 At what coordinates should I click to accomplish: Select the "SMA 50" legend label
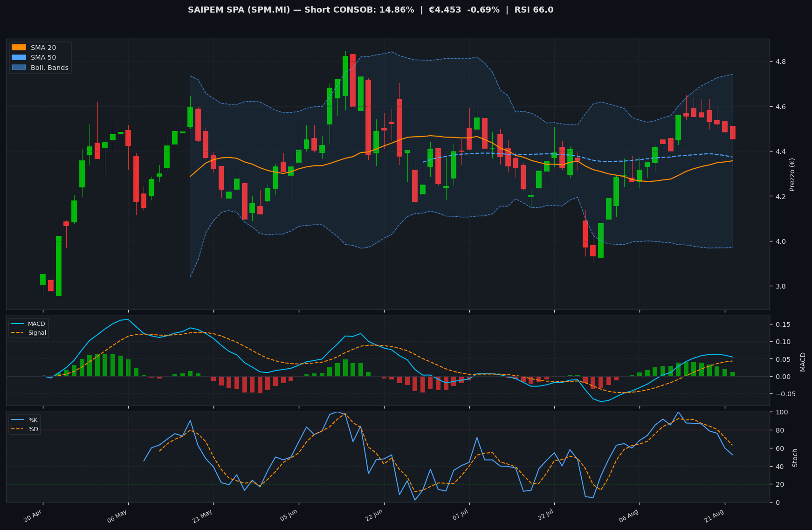point(43,58)
